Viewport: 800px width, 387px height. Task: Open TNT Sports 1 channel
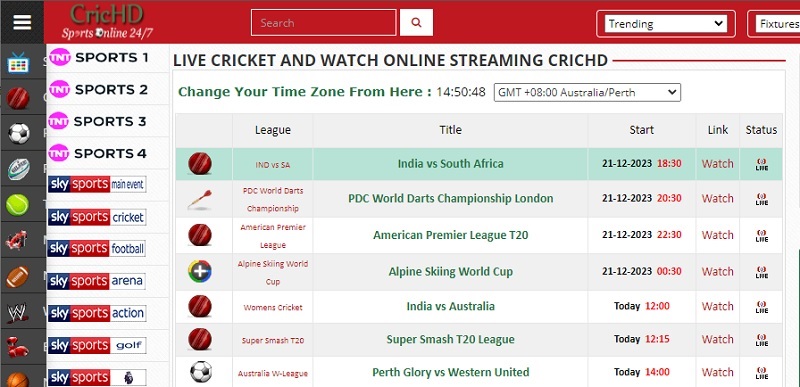click(x=99, y=58)
